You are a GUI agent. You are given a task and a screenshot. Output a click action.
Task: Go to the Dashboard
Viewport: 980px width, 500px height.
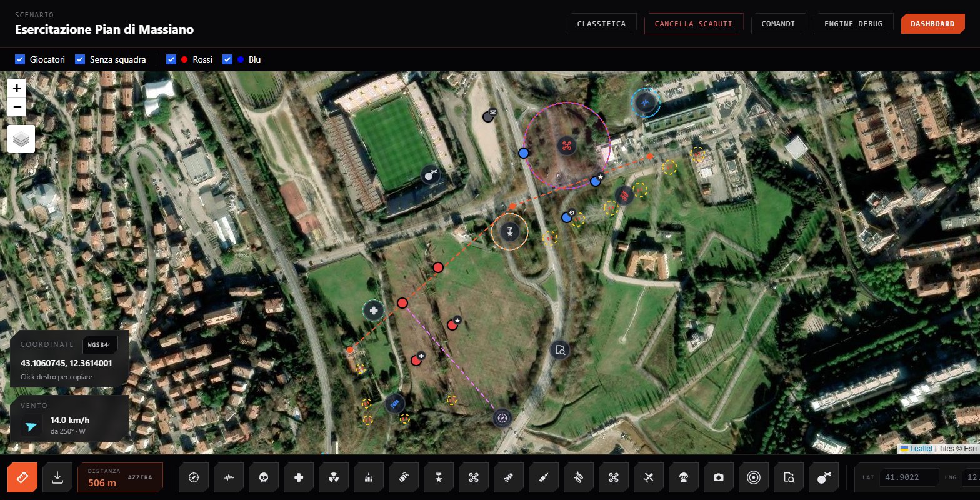click(932, 24)
